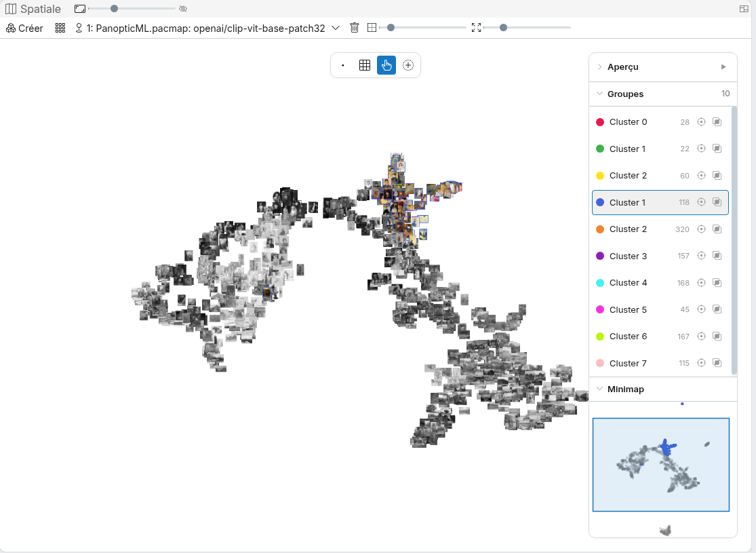This screenshot has width=756, height=553.
Task: Click the image size frame icon
Action: tap(80, 9)
